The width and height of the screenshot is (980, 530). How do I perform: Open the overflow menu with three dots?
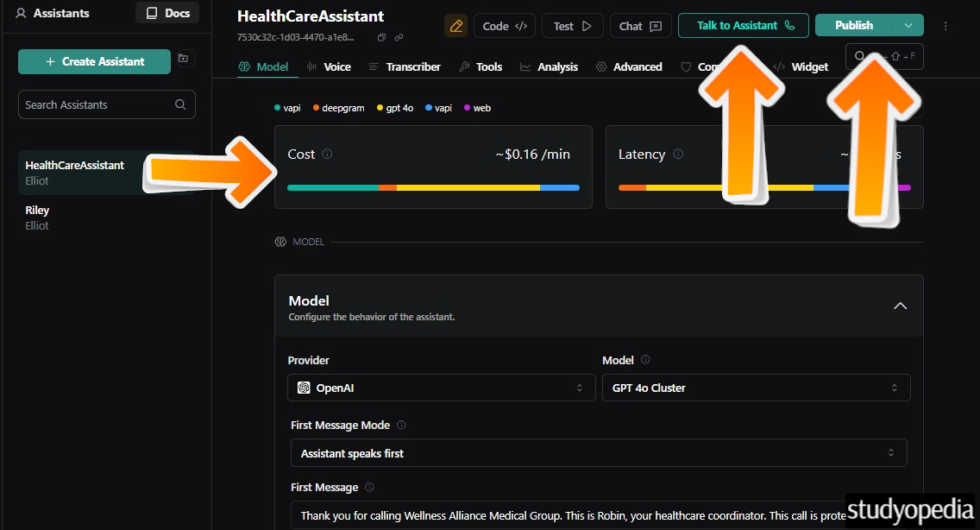pyautogui.click(x=945, y=26)
